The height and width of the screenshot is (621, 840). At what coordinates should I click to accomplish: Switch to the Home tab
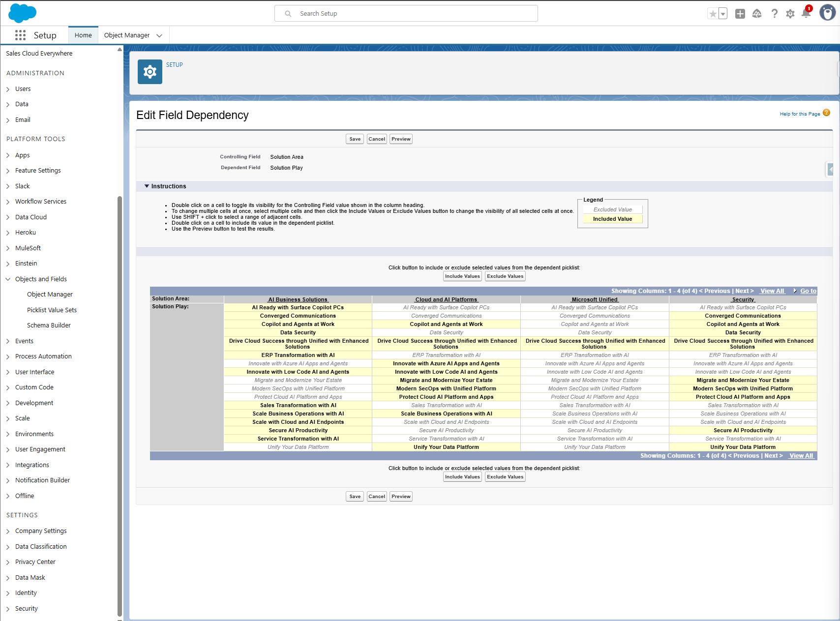[83, 35]
